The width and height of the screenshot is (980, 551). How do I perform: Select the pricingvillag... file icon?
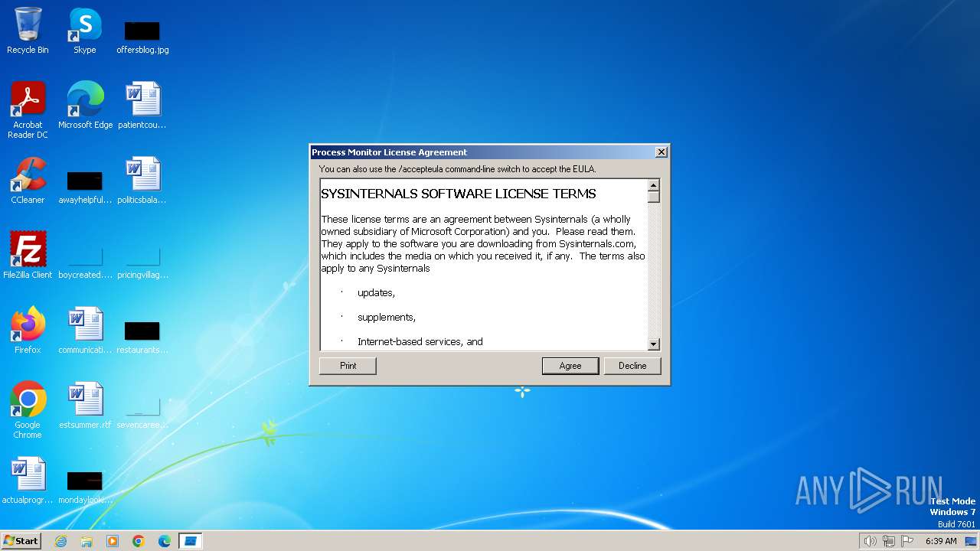click(142, 262)
